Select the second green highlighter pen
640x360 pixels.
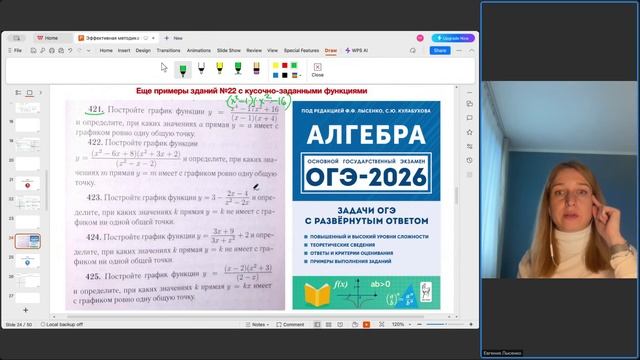pyautogui.click(x=238, y=68)
